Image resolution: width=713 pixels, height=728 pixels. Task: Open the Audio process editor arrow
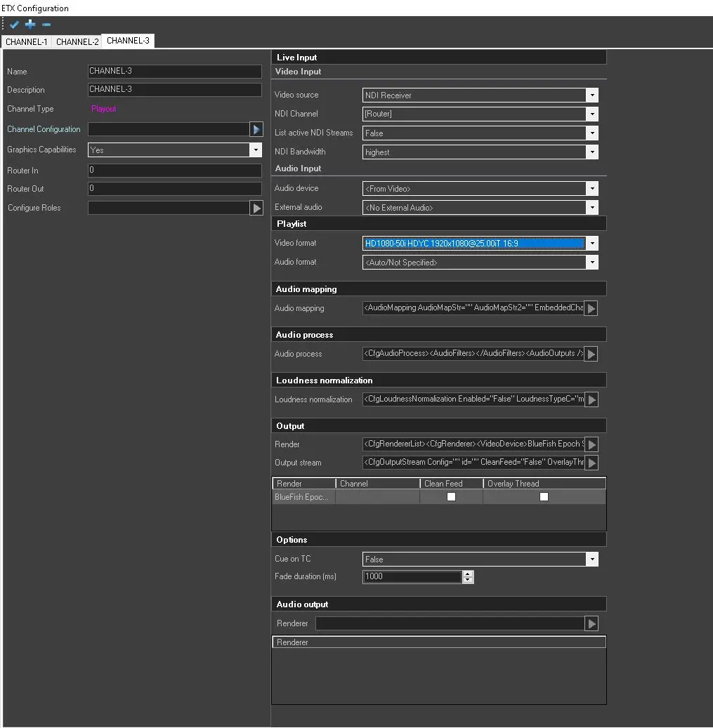click(591, 355)
